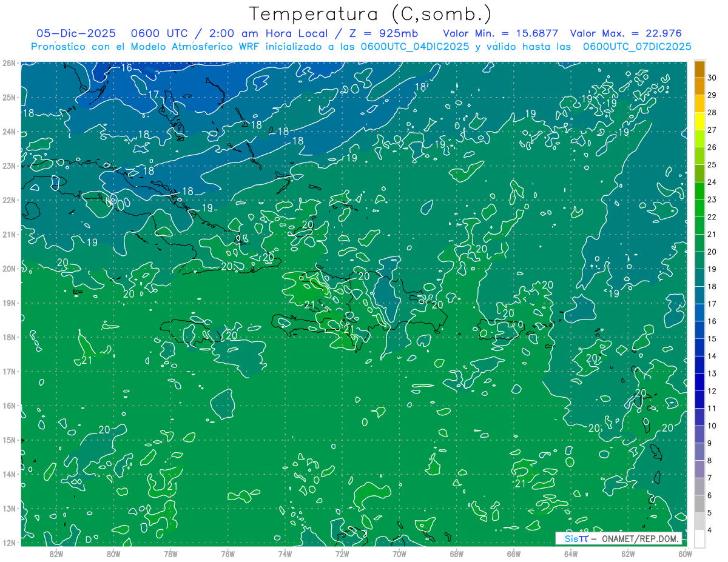Click the 80W longitude axis label
The width and height of the screenshot is (728, 562).
pyautogui.click(x=113, y=554)
